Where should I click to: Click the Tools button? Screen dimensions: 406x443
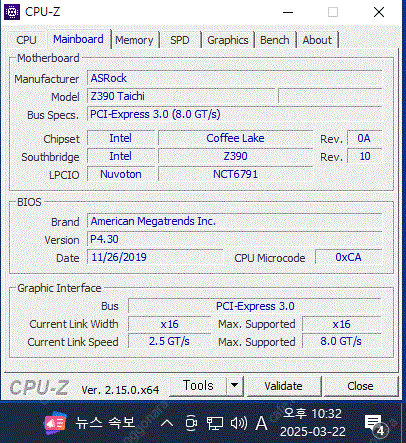198,386
